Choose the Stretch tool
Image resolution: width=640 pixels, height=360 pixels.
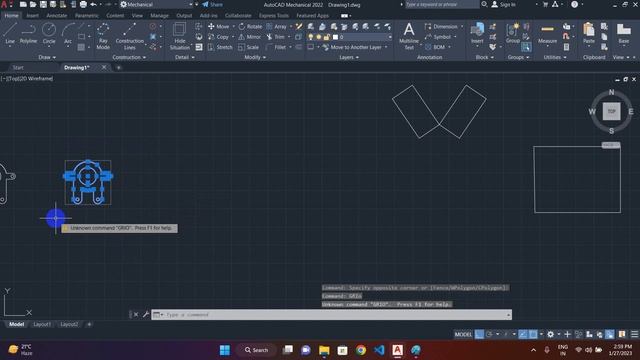pos(220,47)
